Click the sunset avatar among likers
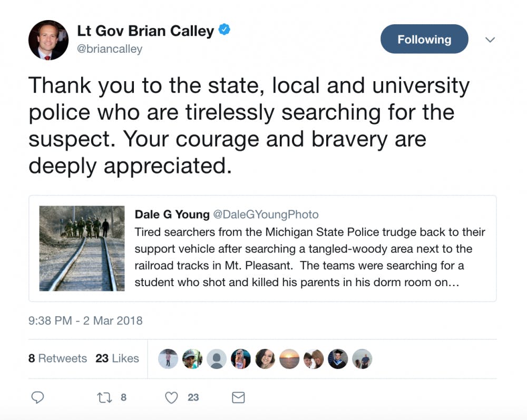The image size is (527, 420). [x=289, y=359]
